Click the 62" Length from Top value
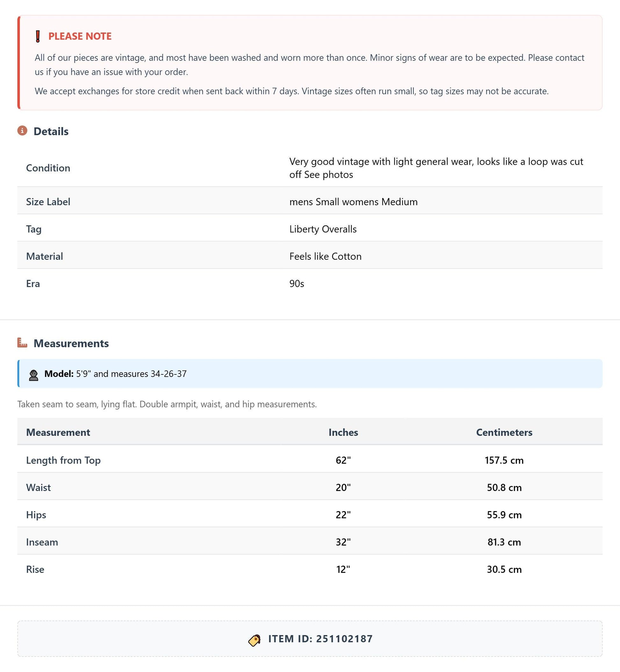The image size is (620, 672). tap(343, 460)
